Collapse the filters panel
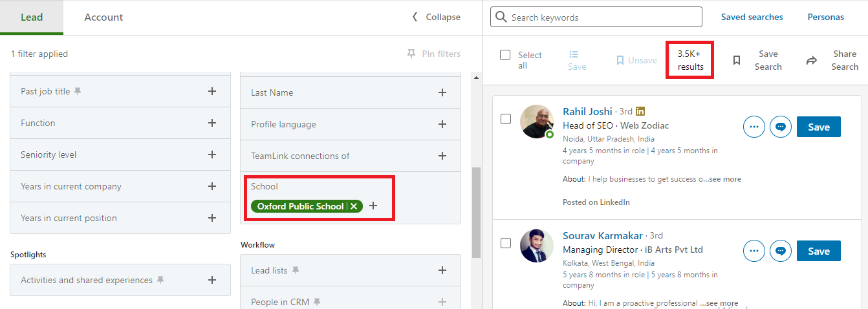Viewport: 868px width, 309px height. [x=436, y=17]
